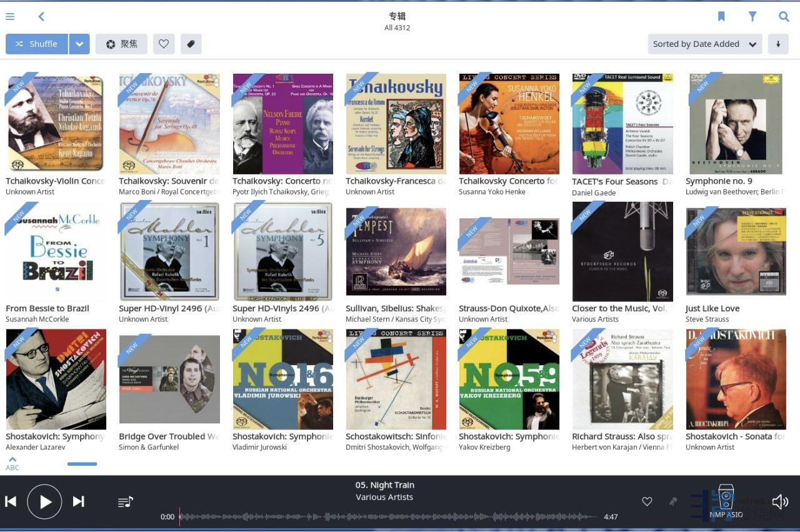
Task: Open the filter funnel icon
Action: coord(752,17)
